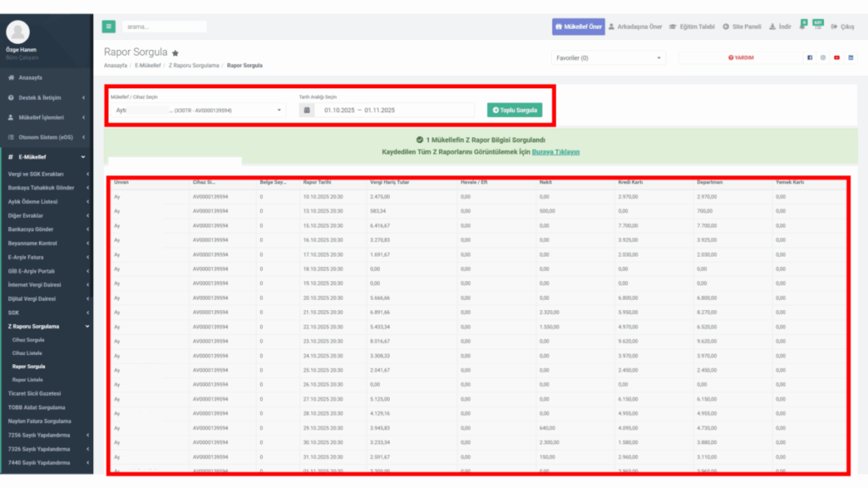This screenshot has height=488, width=868.
Task: Open the bell notifications icon
Action: pyautogui.click(x=803, y=25)
